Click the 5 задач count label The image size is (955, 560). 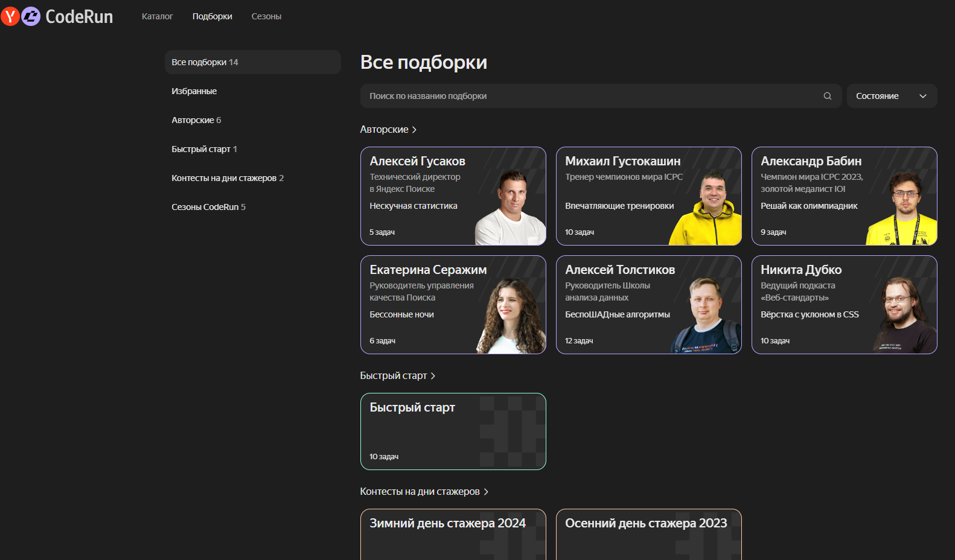(x=382, y=232)
